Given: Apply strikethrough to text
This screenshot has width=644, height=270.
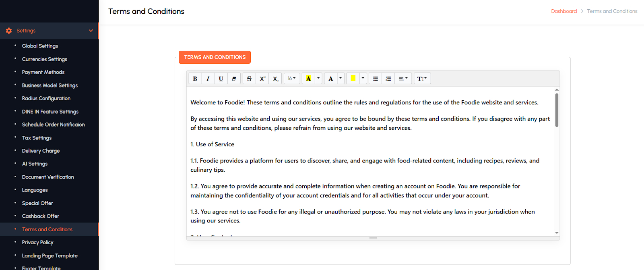Looking at the screenshot, I should (x=249, y=79).
